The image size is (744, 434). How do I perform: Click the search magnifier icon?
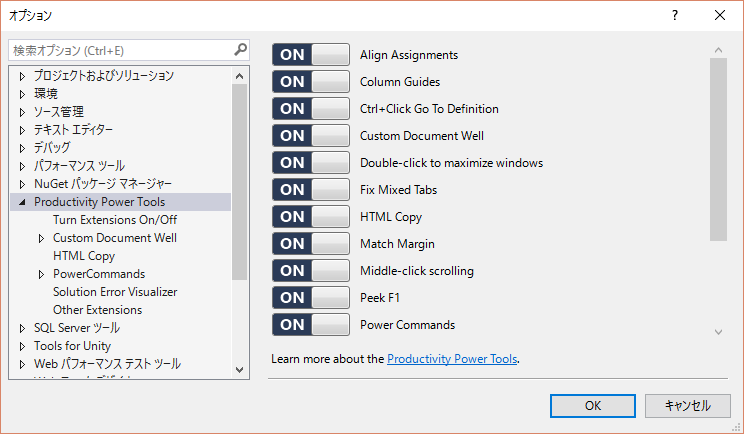point(241,49)
